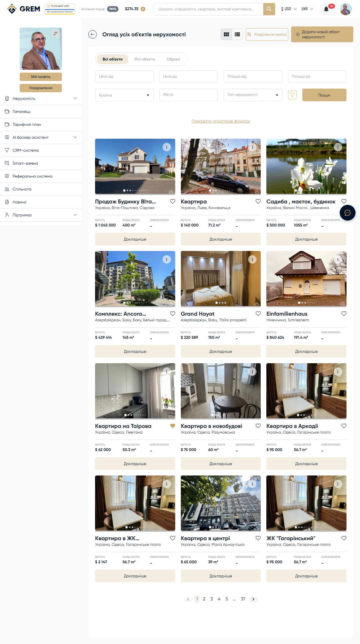Add funds with the plus icon

143,9
